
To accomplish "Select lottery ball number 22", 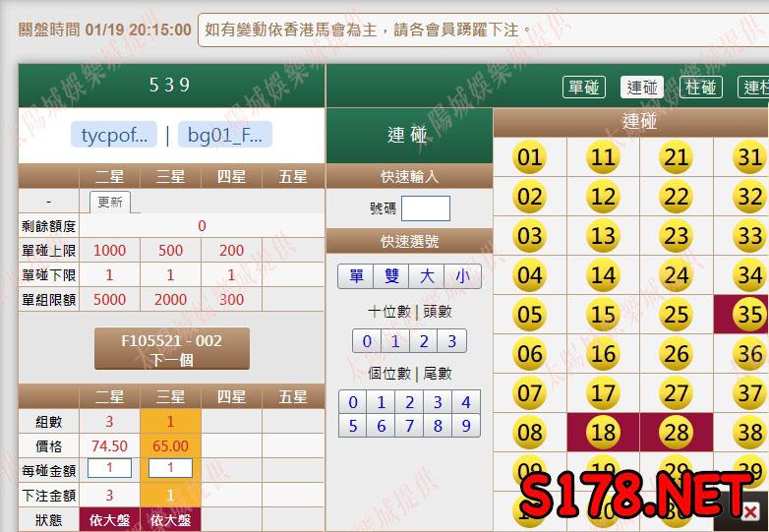I will click(677, 196).
